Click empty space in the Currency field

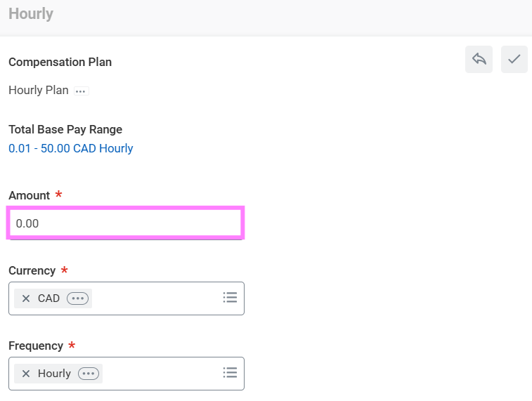[x=155, y=298]
